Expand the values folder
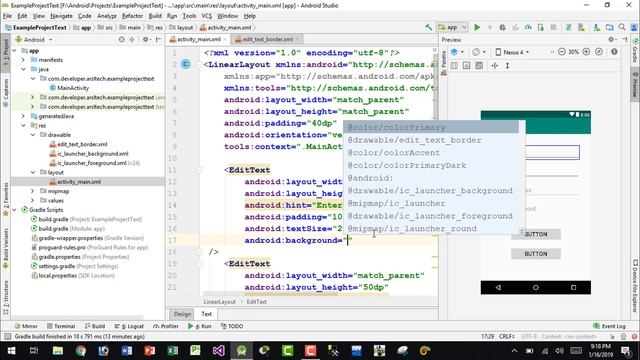Viewport: 640px width, 360px height. tap(33, 200)
